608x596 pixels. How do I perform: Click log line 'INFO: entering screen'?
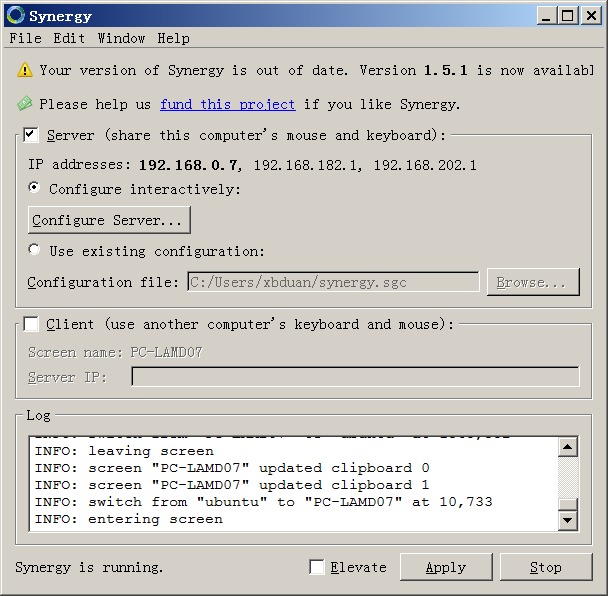click(x=129, y=519)
